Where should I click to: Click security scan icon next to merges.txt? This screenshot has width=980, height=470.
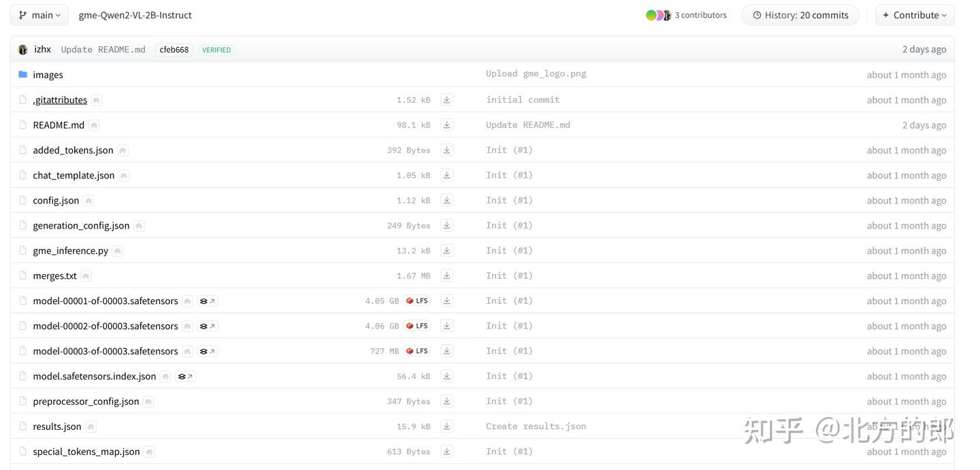tap(86, 276)
